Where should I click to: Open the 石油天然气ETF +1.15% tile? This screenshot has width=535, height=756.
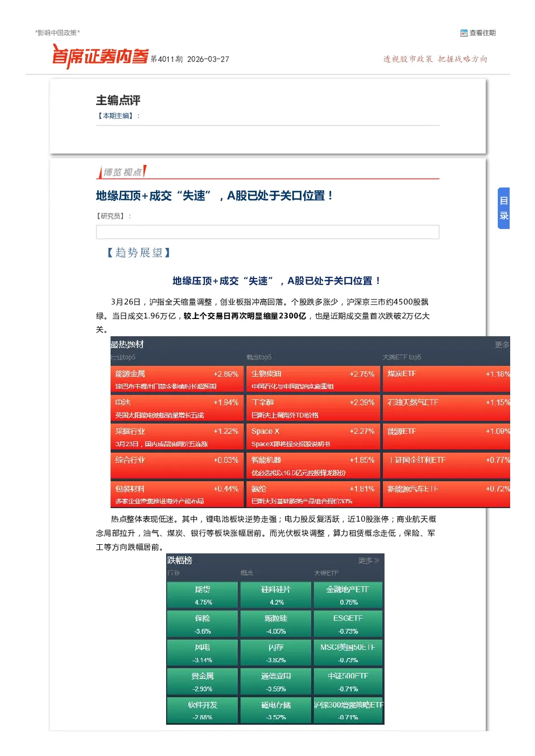point(447,408)
